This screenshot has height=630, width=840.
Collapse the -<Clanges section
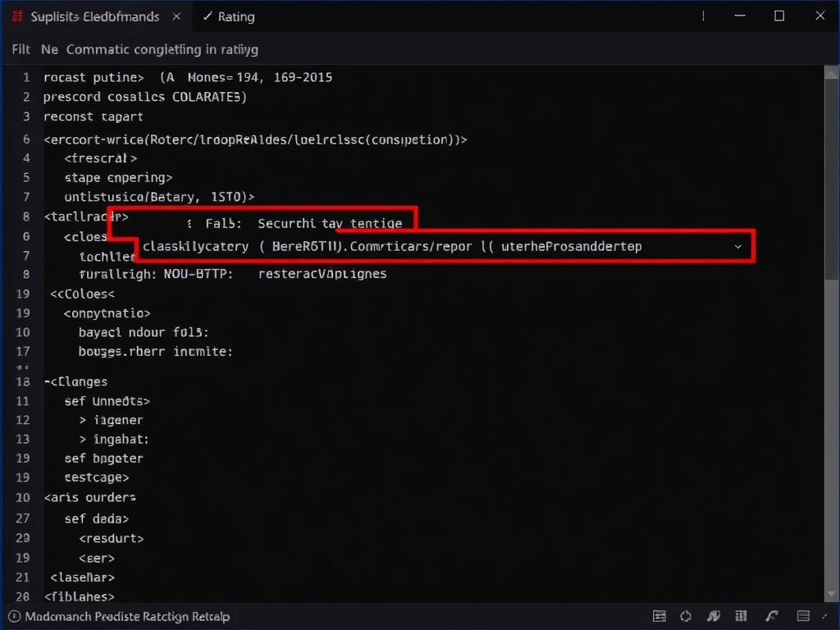(47, 381)
